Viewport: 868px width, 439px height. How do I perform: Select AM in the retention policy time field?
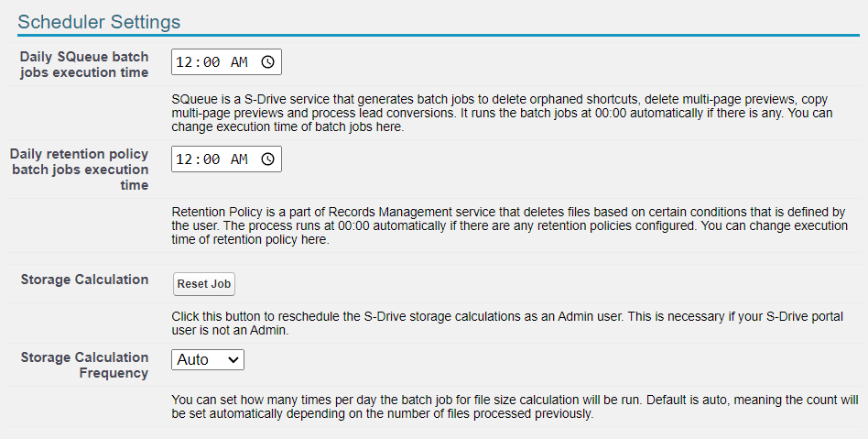pos(239,159)
